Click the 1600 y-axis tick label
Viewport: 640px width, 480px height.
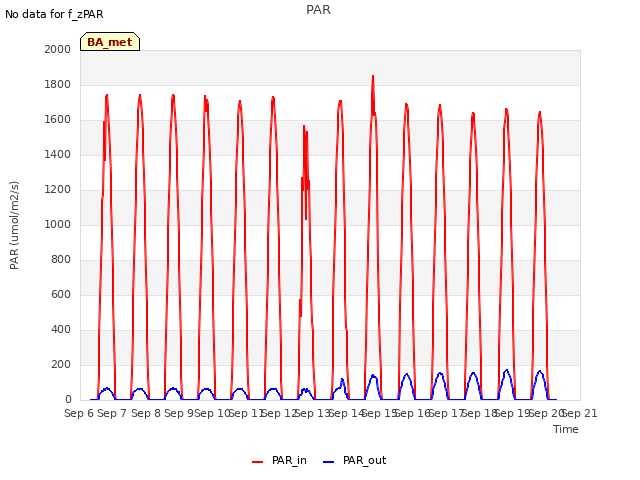click(x=58, y=120)
